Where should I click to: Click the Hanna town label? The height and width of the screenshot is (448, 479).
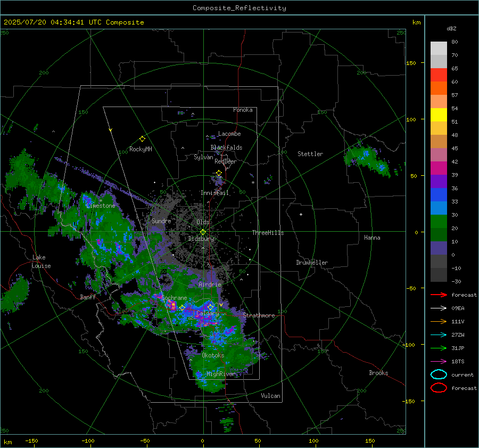click(x=372, y=238)
